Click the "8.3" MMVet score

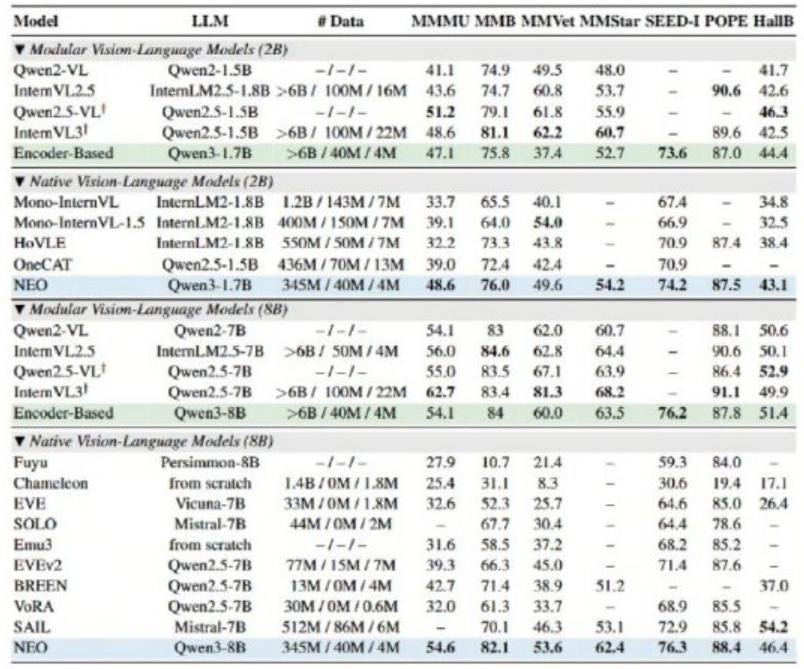pos(547,483)
